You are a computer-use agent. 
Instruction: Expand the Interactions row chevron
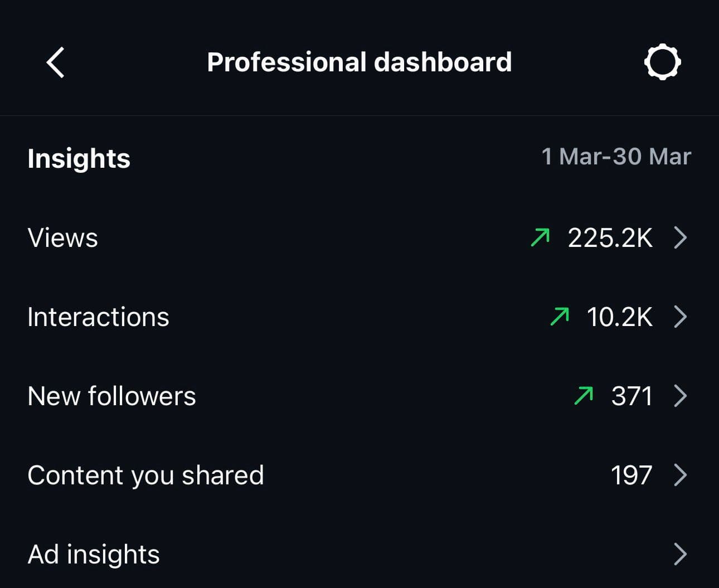coord(680,317)
